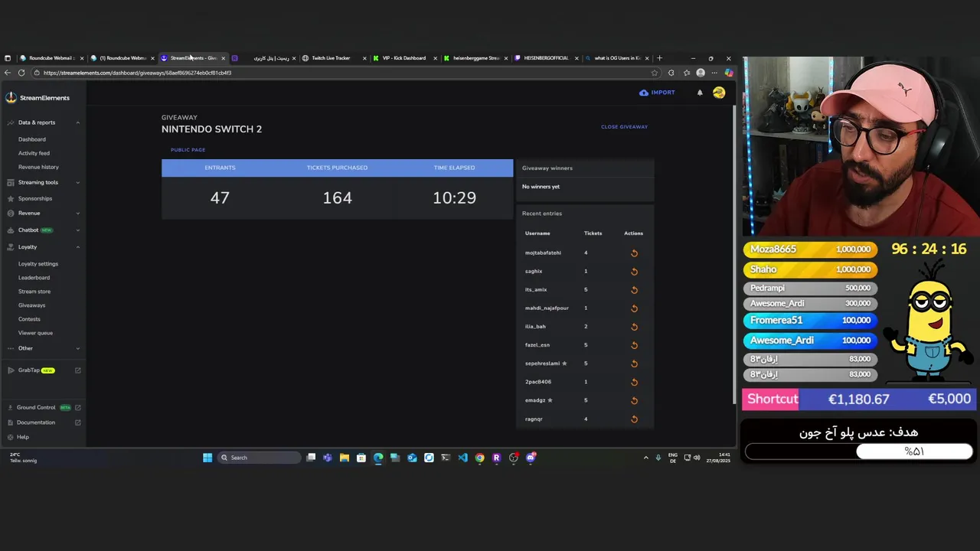Viewport: 980px width, 551px height.
Task: Refund tickets for mojtabafatehi
Action: point(634,253)
